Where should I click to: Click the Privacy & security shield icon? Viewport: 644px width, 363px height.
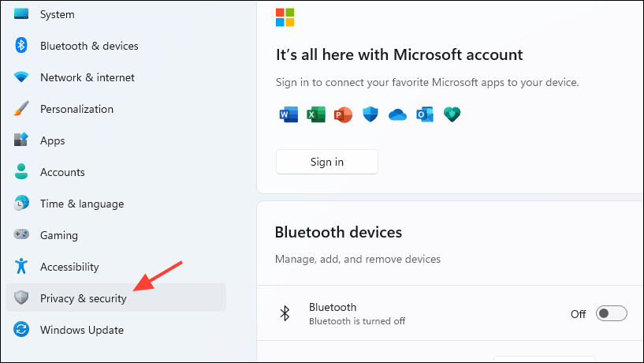(21, 298)
